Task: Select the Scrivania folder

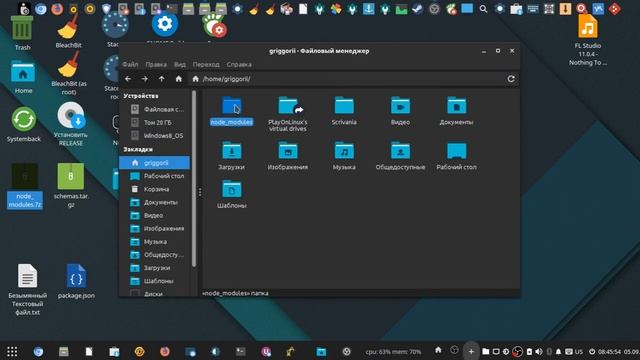Action: 344,111
